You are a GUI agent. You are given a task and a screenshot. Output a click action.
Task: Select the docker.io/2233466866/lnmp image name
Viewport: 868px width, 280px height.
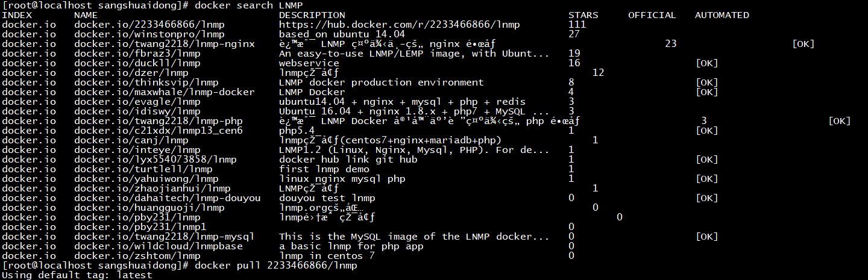click(146, 25)
